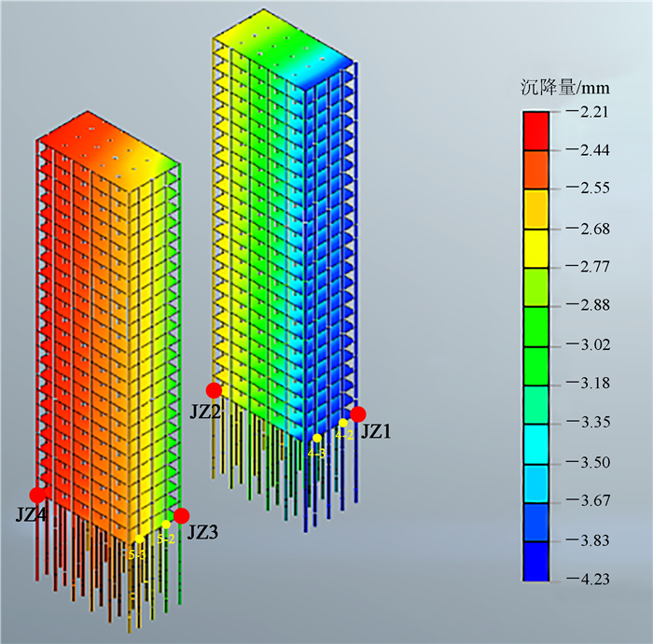Pick the bottom dark blue legend band

tap(535, 560)
